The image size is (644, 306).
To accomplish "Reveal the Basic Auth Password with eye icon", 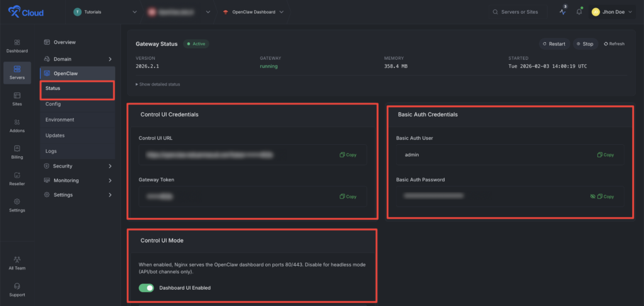I will [592, 196].
